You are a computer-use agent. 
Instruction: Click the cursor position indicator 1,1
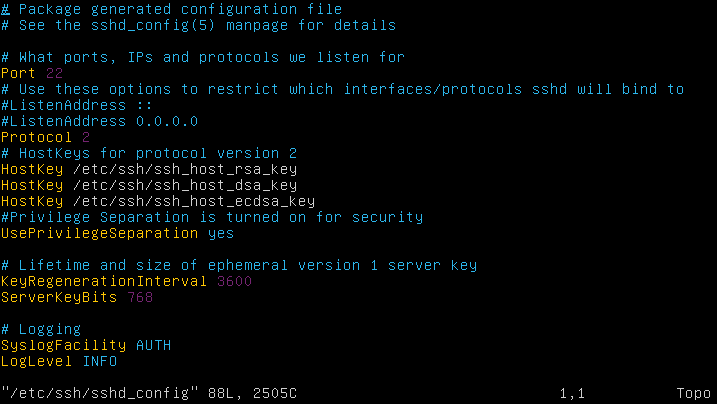[x=572, y=393]
